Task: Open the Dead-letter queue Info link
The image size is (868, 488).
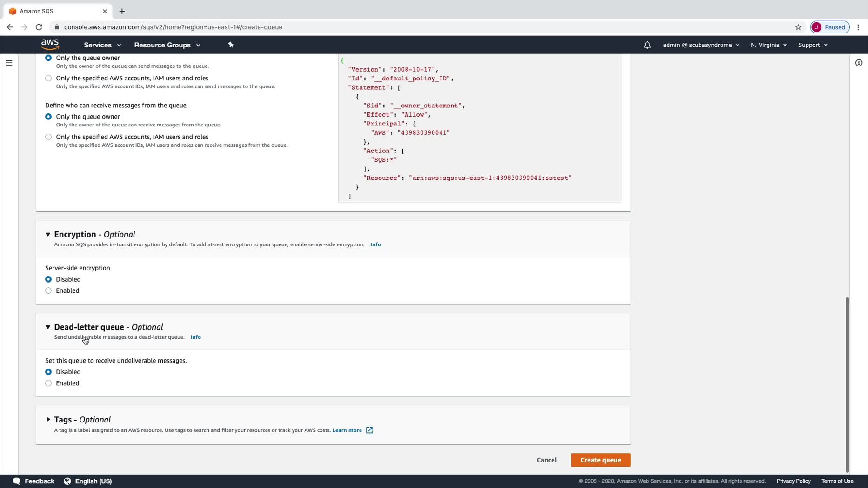Action: 195,337
